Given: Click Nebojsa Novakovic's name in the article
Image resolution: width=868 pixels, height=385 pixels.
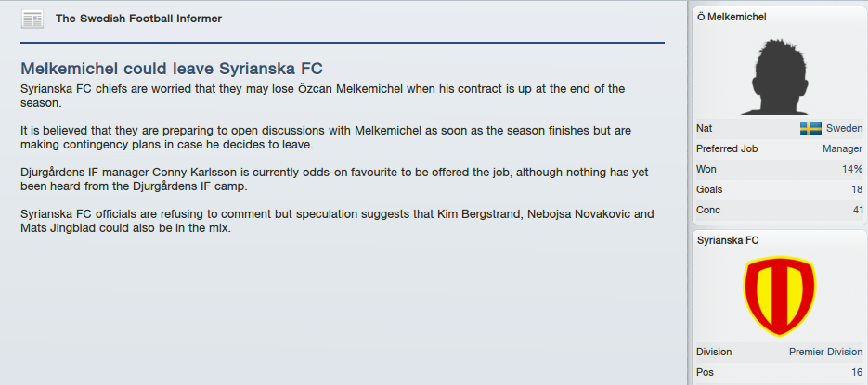Looking at the screenshot, I should point(579,214).
